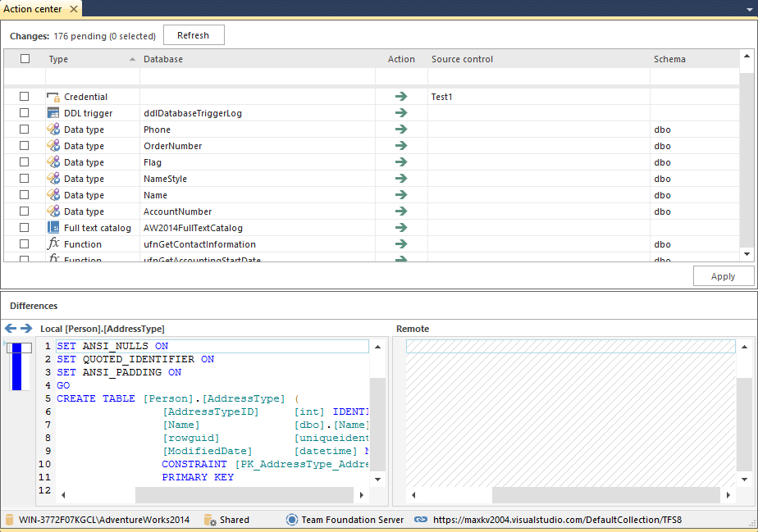Click the DDL trigger icon for ddlDatabaseTriggerLog
The height and width of the screenshot is (532, 758).
point(53,112)
